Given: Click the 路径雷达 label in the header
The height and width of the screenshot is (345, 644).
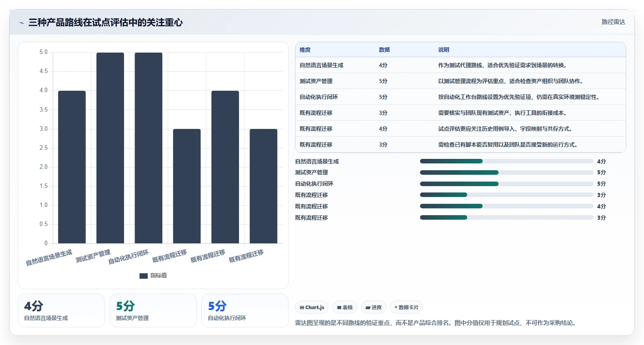Looking at the screenshot, I should coord(614,22).
